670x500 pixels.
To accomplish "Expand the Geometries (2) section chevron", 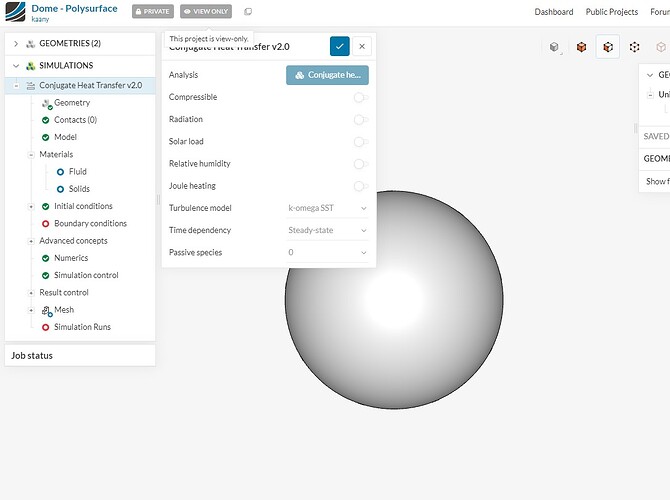I will (x=16, y=44).
